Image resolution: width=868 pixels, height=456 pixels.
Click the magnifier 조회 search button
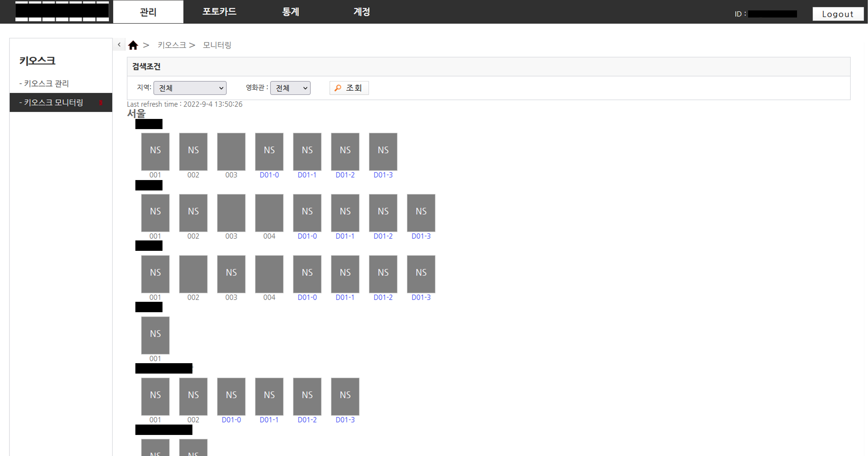click(349, 88)
